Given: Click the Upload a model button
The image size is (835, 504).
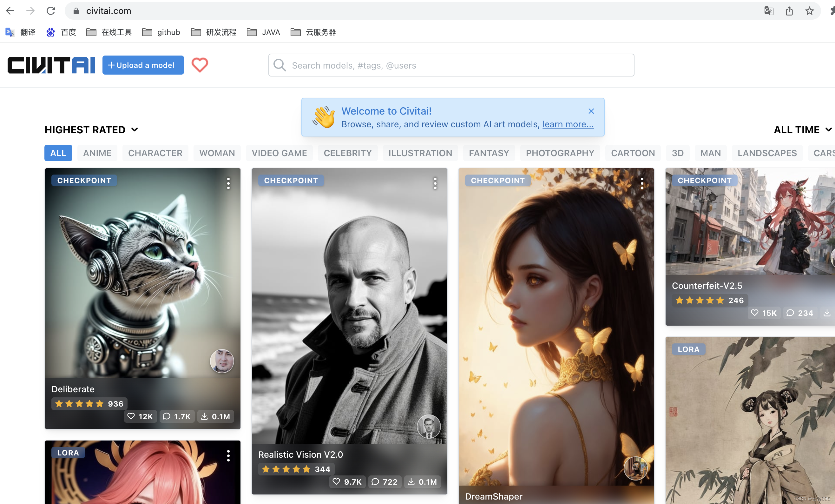Looking at the screenshot, I should [x=143, y=65].
